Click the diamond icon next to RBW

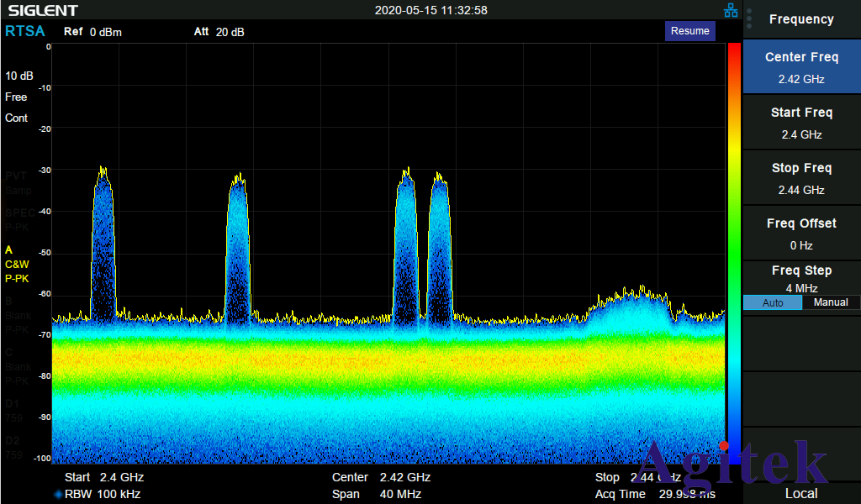point(58,494)
